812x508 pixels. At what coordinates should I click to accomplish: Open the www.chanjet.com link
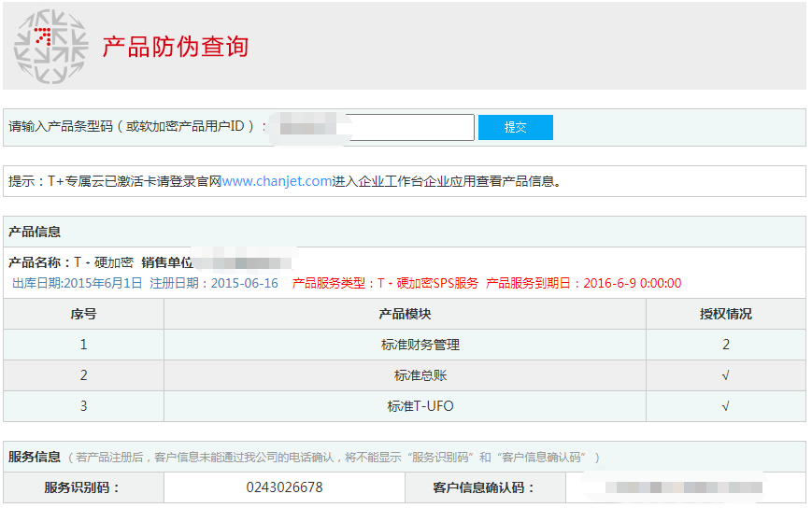click(x=277, y=181)
